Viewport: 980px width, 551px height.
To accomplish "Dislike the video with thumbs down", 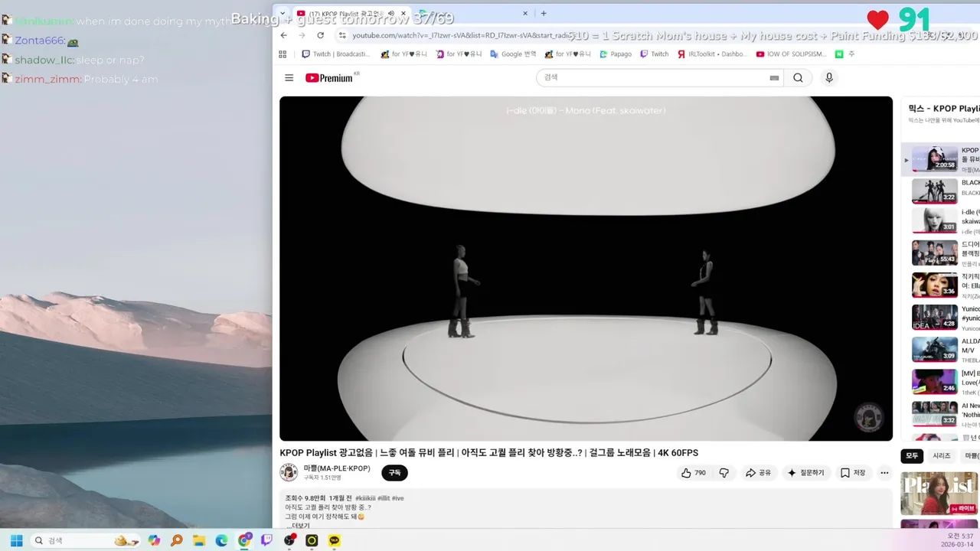I will (x=724, y=473).
